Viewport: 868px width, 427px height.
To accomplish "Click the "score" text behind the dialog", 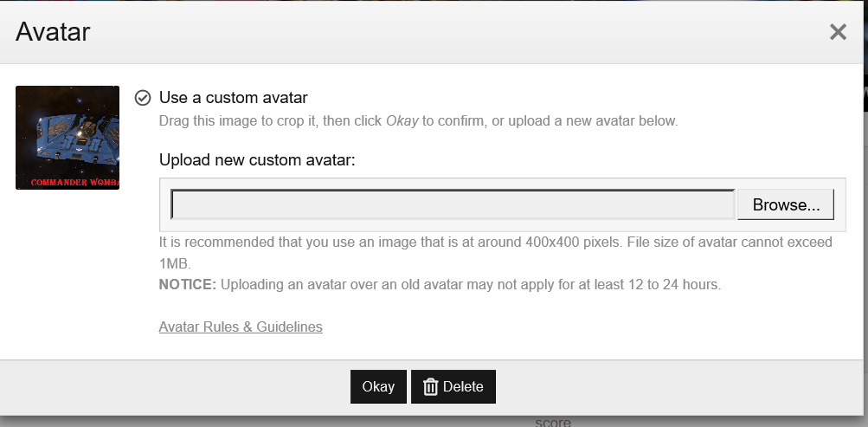I will pyautogui.click(x=552, y=422).
